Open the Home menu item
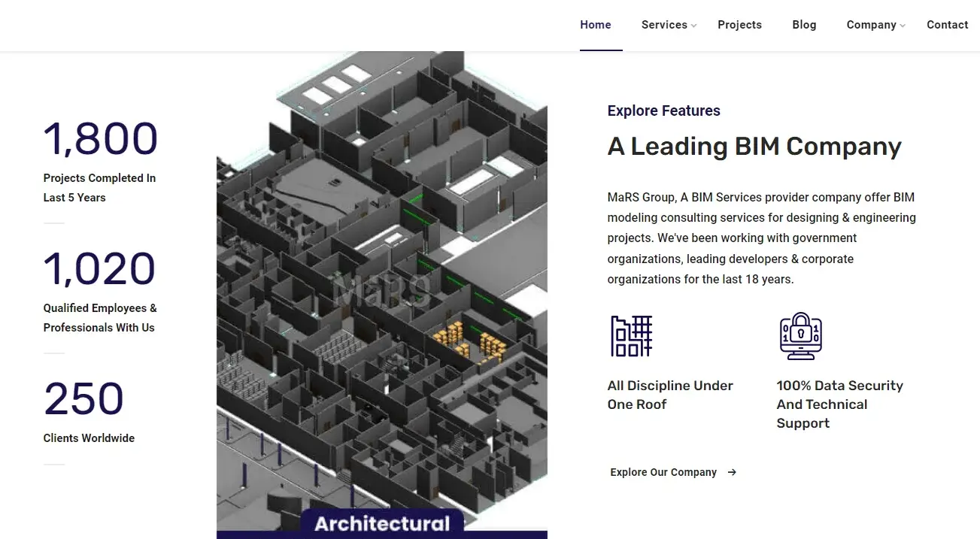 [596, 25]
